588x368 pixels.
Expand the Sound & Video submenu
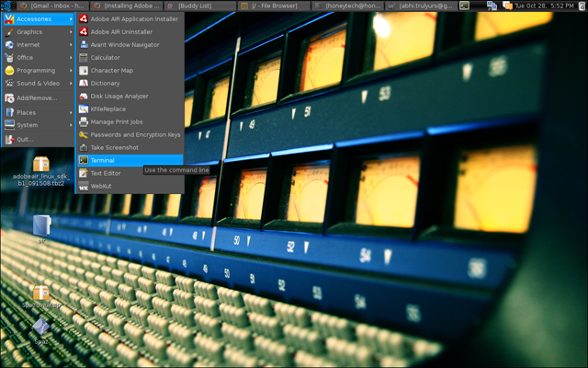(37, 83)
